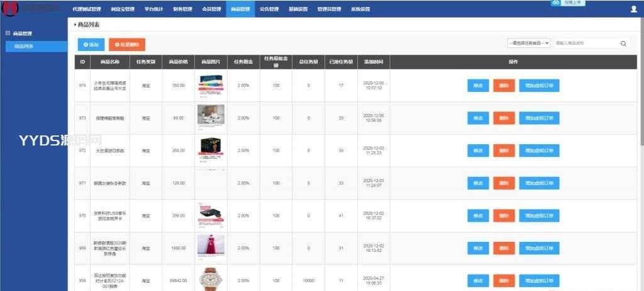Click inside the product name search field
This screenshot has height=291, width=644.
pyautogui.click(x=586, y=43)
